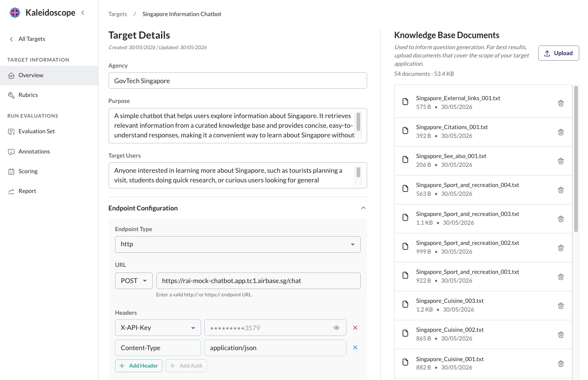This screenshot has width=588, height=380.
Task: Delete Singapore_Sport_and_recreation_004.txt with trash icon
Action: (x=561, y=190)
